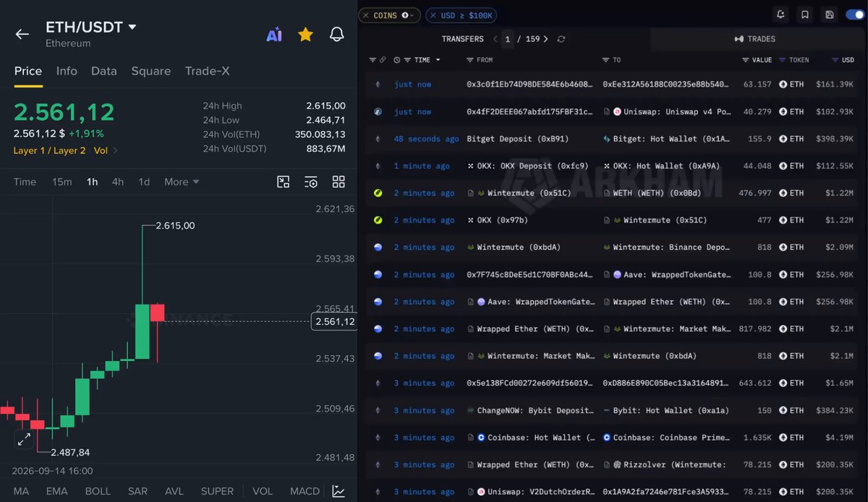Remove the COINS filter chip

click(x=365, y=15)
